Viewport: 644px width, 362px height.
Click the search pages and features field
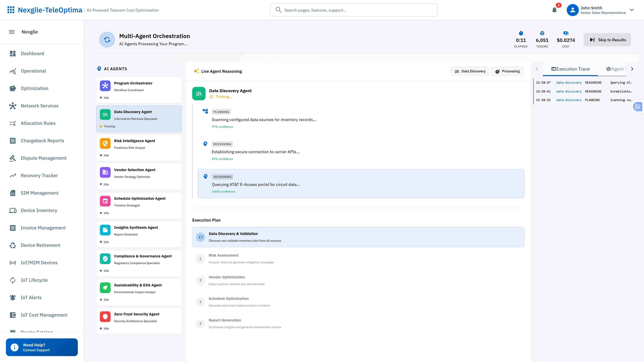(354, 10)
